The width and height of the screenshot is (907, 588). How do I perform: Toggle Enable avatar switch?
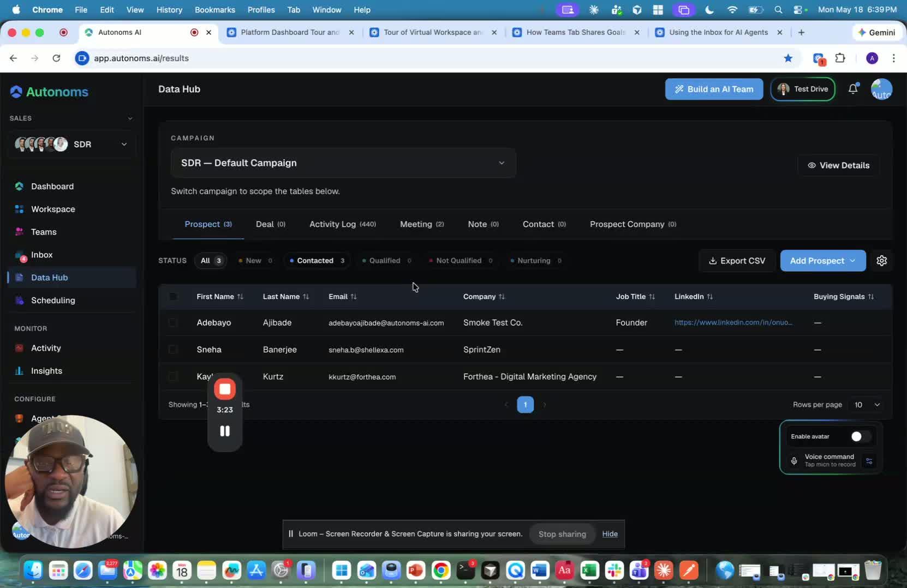click(x=861, y=436)
